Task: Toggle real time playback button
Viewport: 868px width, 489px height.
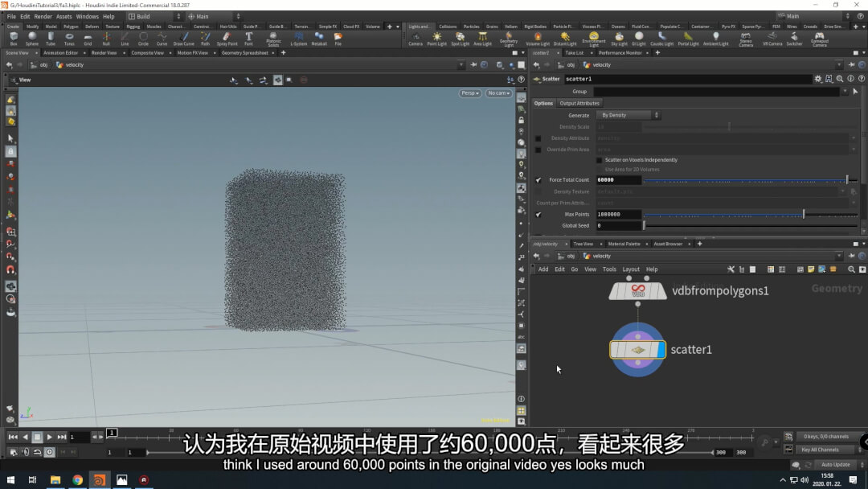Action: click(49, 452)
